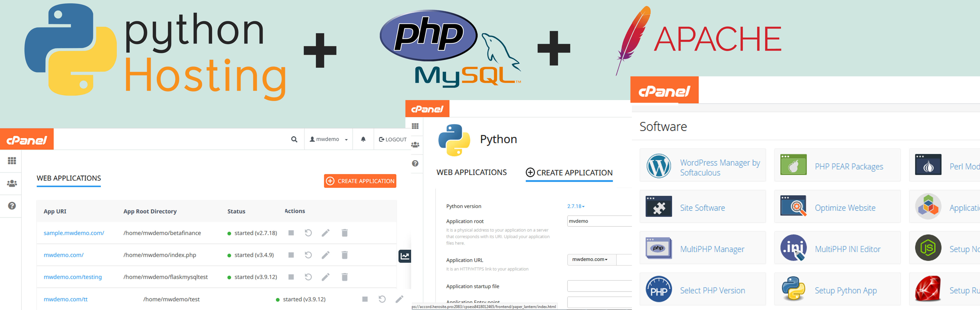The height and width of the screenshot is (310, 980).
Task: Click the Application root input field
Action: tap(599, 221)
